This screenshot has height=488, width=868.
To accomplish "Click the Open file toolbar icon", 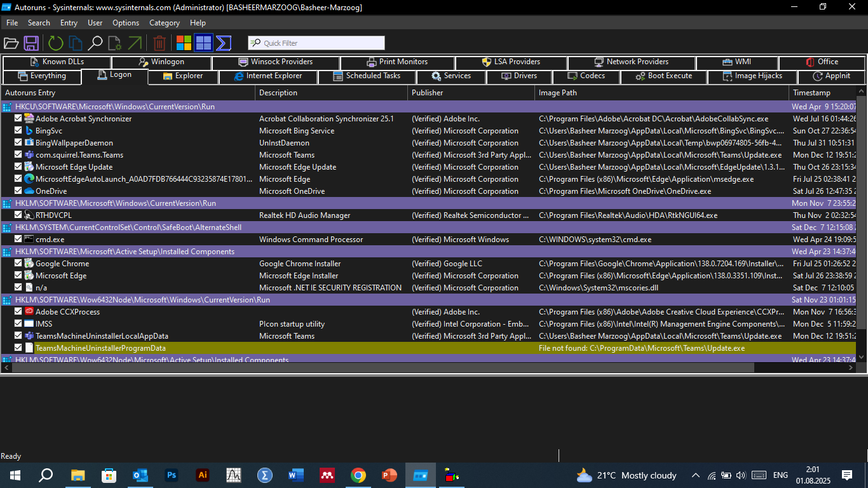I will [11, 43].
